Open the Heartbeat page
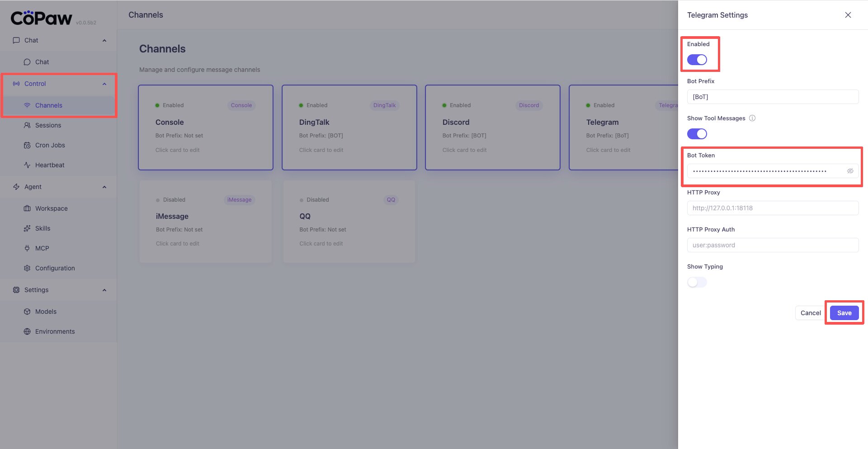Viewport: 868px width, 449px height. pyautogui.click(x=59, y=165)
